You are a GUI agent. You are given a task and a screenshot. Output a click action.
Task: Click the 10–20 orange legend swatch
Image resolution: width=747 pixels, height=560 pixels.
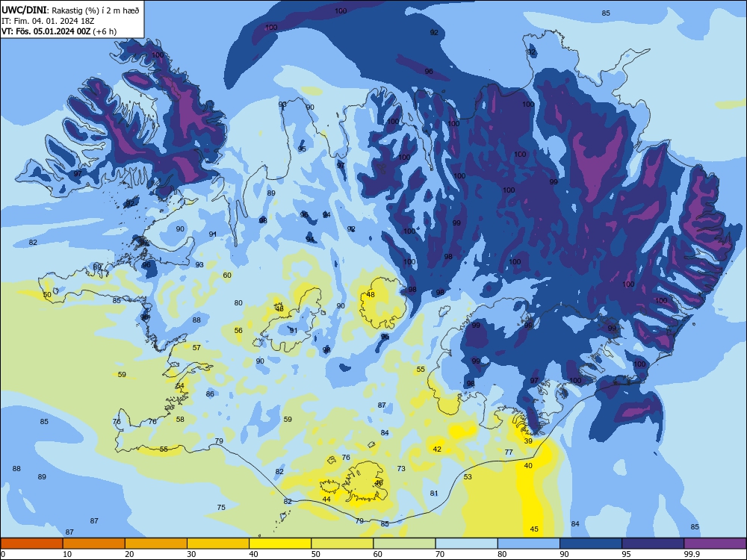(94, 544)
